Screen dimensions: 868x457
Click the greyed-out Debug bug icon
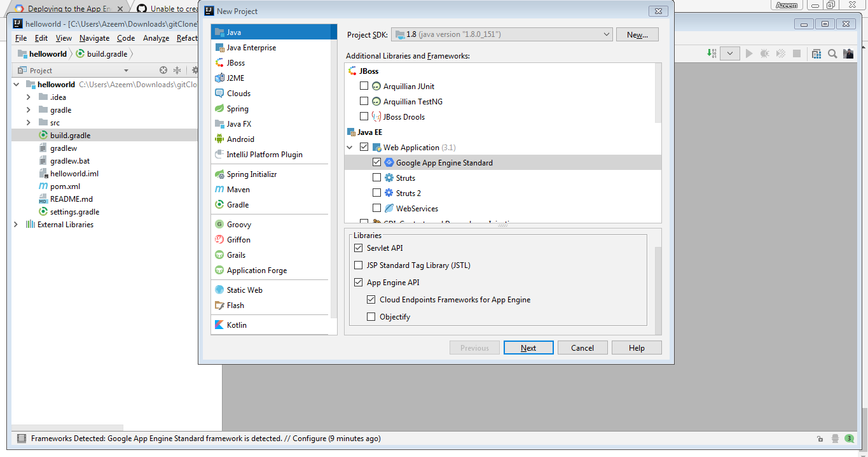point(765,54)
